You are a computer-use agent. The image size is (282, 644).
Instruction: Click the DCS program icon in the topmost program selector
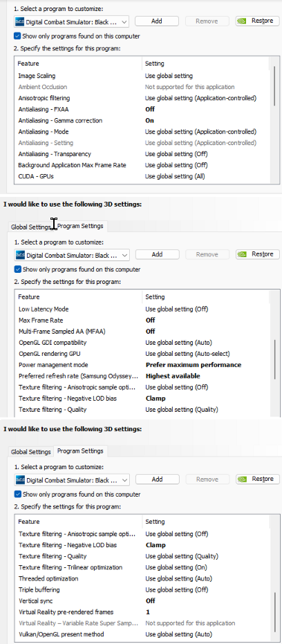20,21
